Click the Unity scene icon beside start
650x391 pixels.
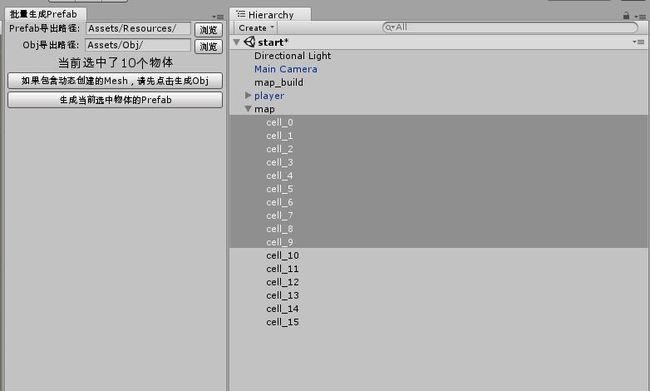click(250, 42)
